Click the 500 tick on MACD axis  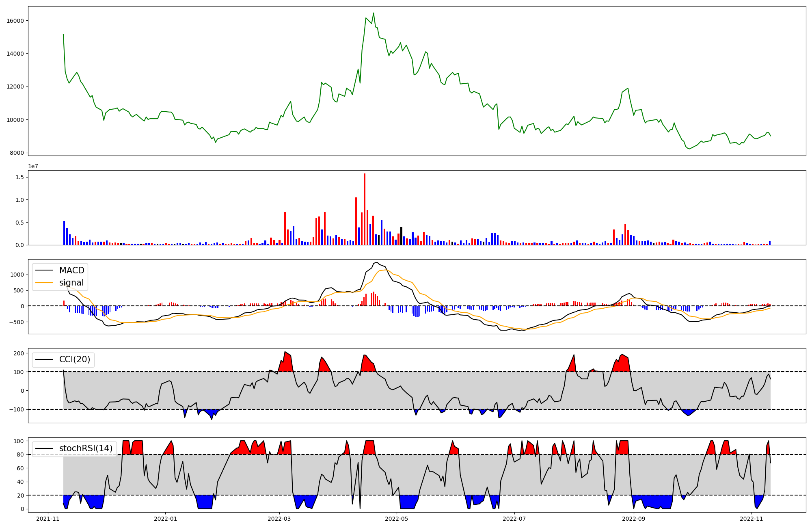click(x=18, y=291)
